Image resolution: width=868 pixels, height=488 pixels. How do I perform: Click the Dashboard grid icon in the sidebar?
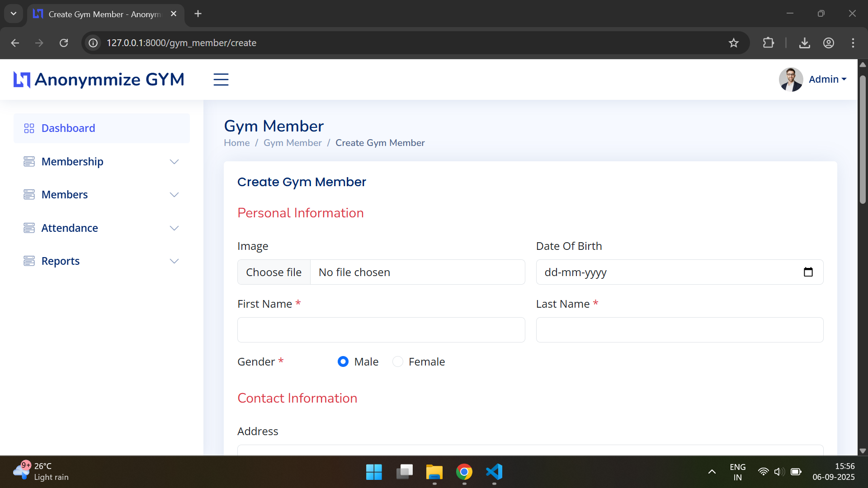[29, 128]
